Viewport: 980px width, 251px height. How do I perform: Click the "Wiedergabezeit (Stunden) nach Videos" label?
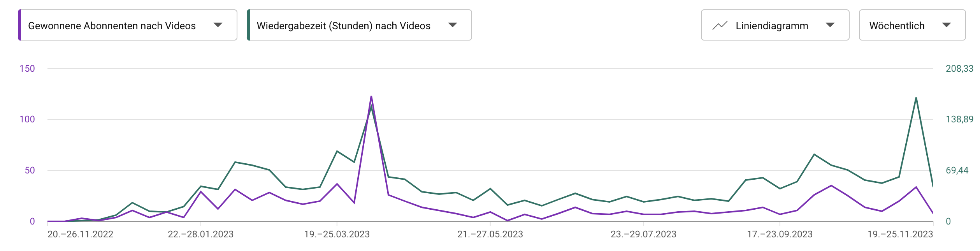click(x=344, y=26)
